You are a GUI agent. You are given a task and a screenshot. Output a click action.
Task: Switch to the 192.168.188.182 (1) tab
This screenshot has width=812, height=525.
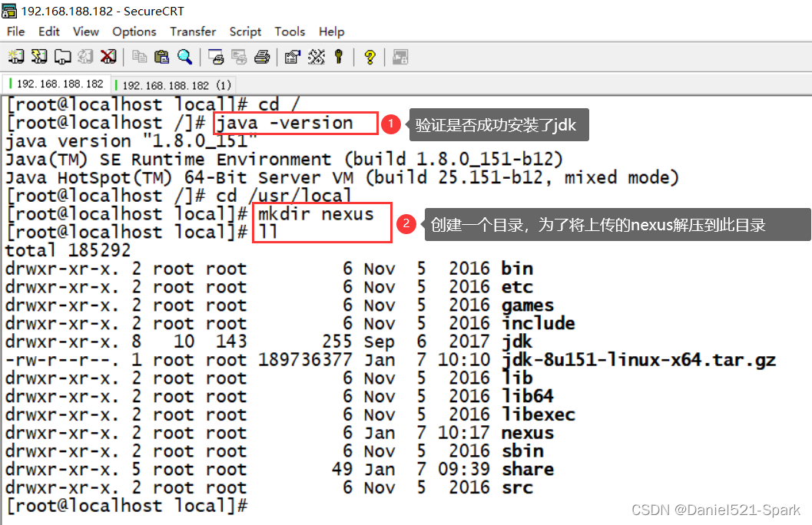pos(176,85)
